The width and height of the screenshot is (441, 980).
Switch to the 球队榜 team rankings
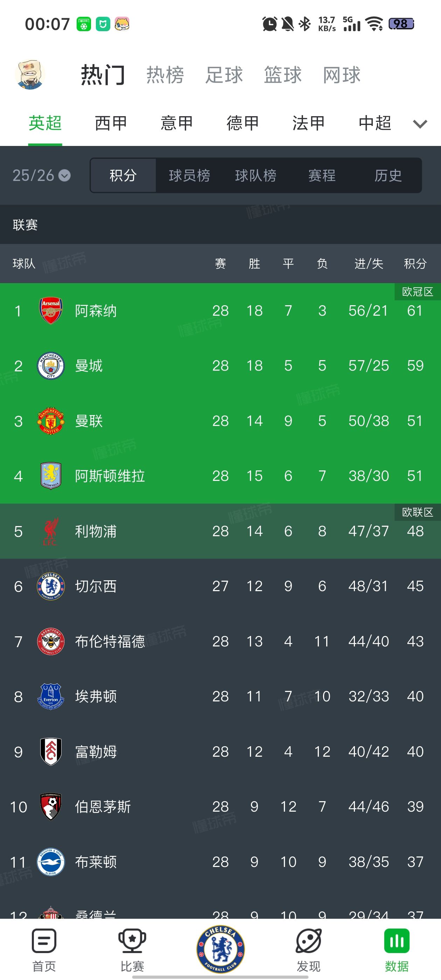(255, 175)
